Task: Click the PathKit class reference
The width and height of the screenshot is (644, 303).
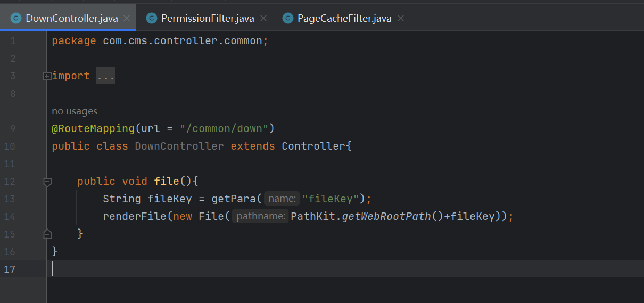Action: click(312, 216)
